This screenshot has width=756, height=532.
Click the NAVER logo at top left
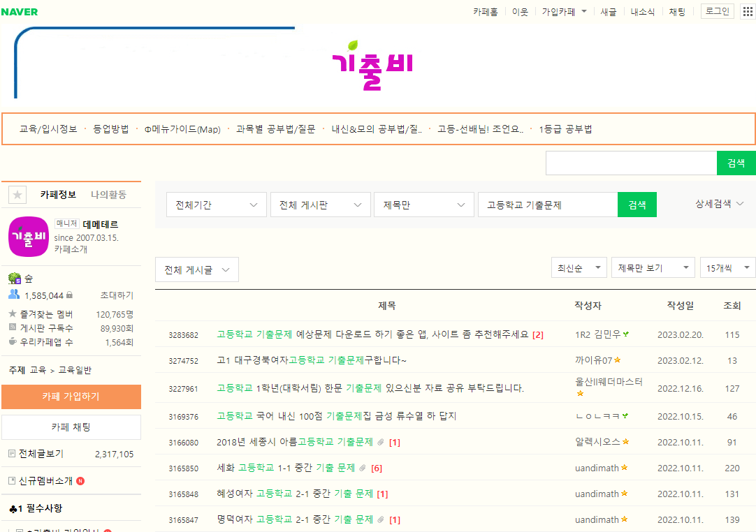coord(19,11)
